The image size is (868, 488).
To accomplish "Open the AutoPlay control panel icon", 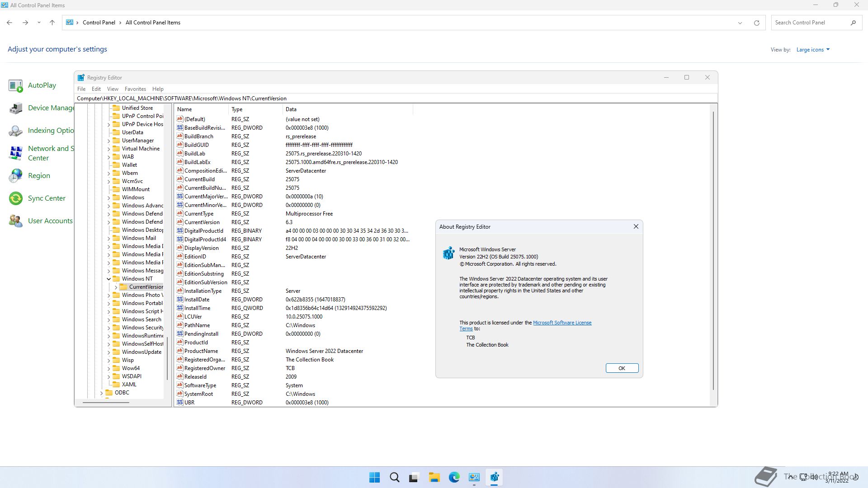I will click(15, 85).
